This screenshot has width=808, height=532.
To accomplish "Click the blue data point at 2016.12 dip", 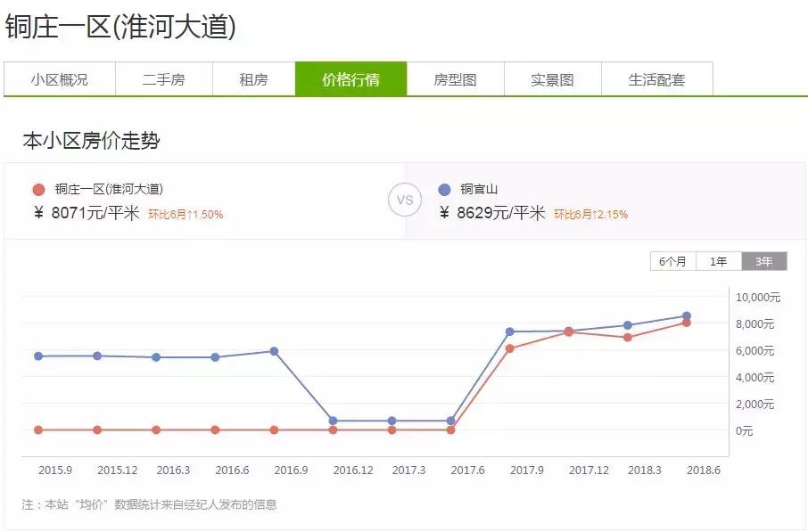I will 331,419.
